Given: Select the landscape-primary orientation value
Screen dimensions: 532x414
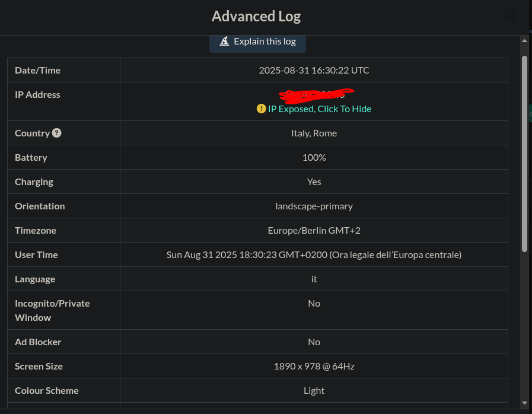Looking at the screenshot, I should tap(314, 206).
